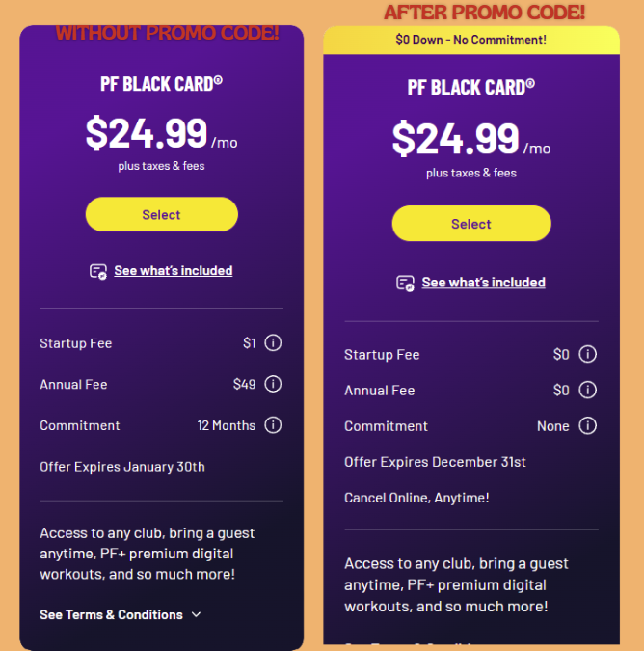Click PF BLACK CARD title on the after-promo card
644x651 pixels.
[x=470, y=87]
